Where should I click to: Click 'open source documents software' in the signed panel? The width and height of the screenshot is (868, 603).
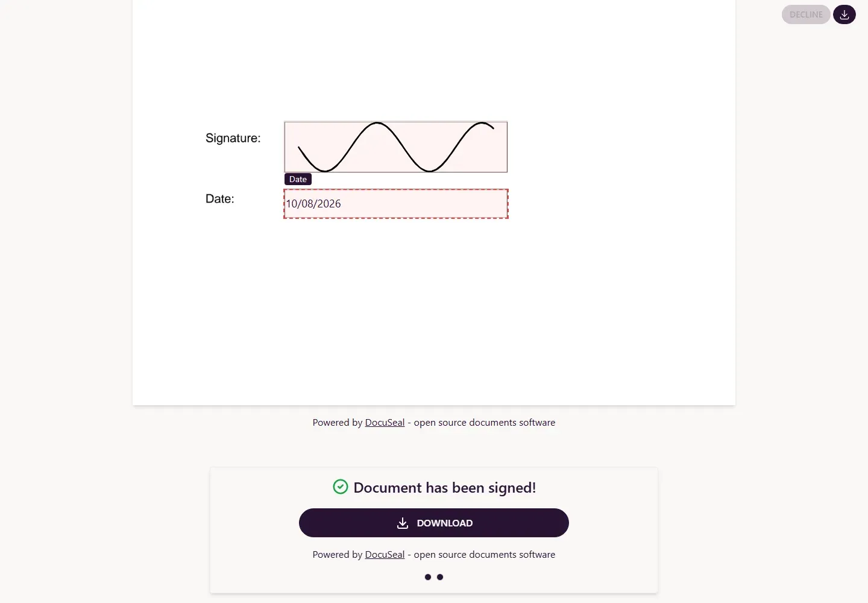[485, 555]
